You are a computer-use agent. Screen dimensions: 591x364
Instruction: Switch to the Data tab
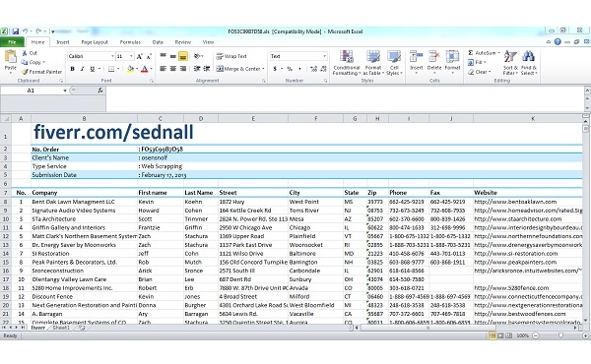tap(158, 42)
